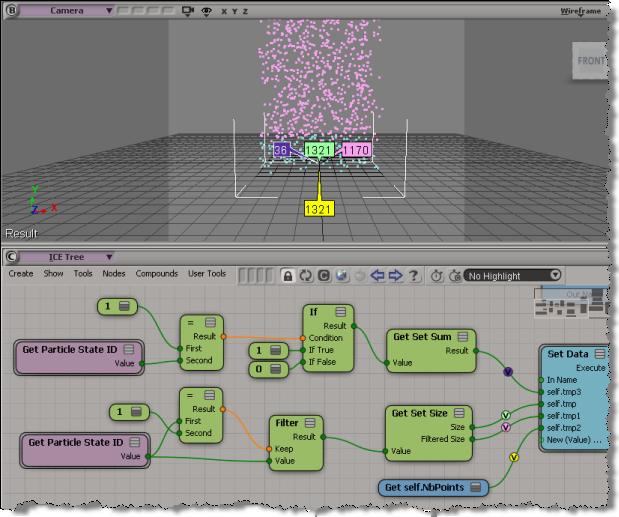Click the blue left arrow navigation icon
The width and height of the screenshot is (619, 517).
click(x=378, y=275)
